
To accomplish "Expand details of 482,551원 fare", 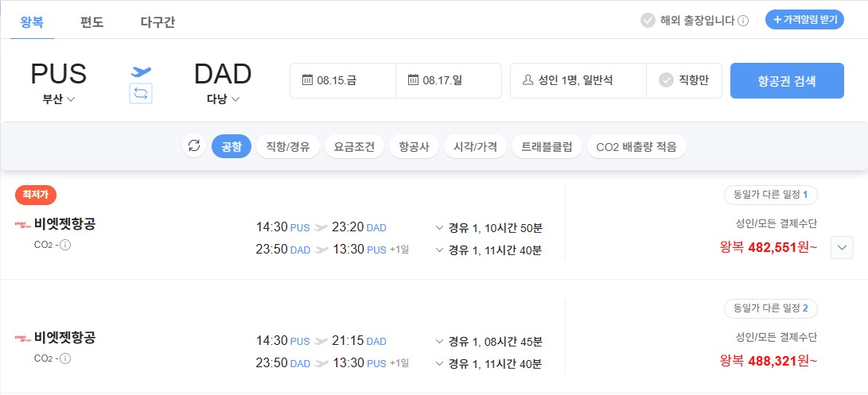I will pos(842,247).
